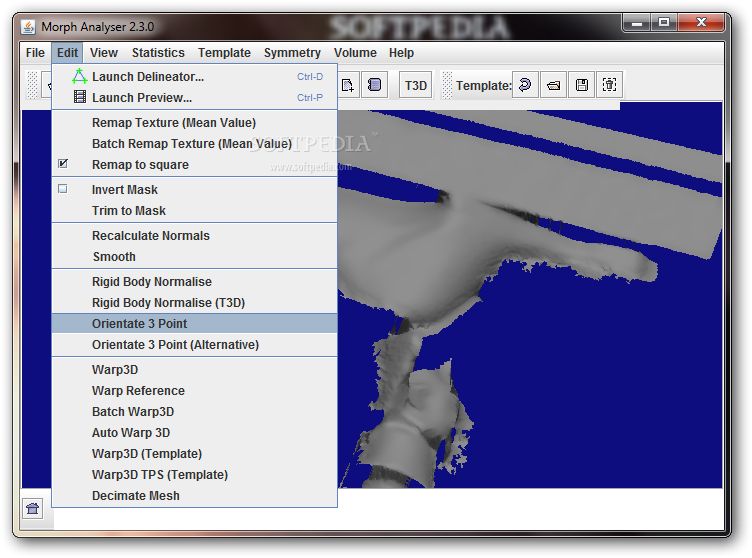
Task: Select Orientate 3 Point (Alternative)
Action: tap(195, 345)
